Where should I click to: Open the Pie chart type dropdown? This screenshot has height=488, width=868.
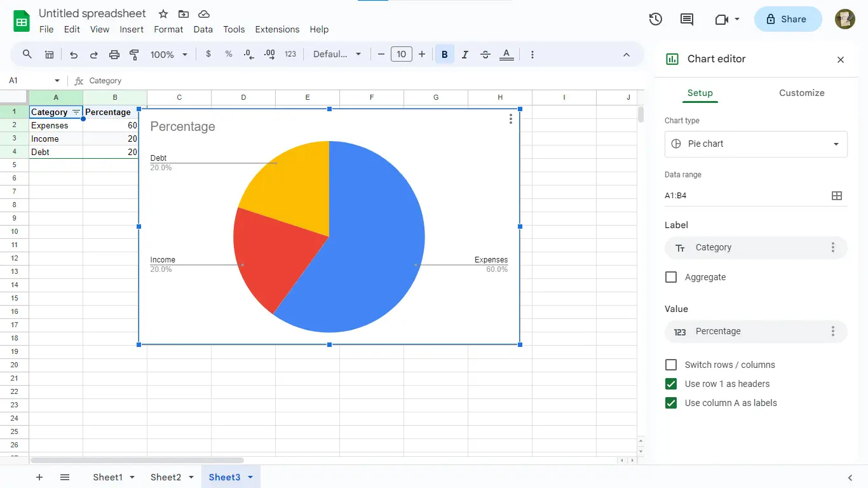click(x=756, y=144)
